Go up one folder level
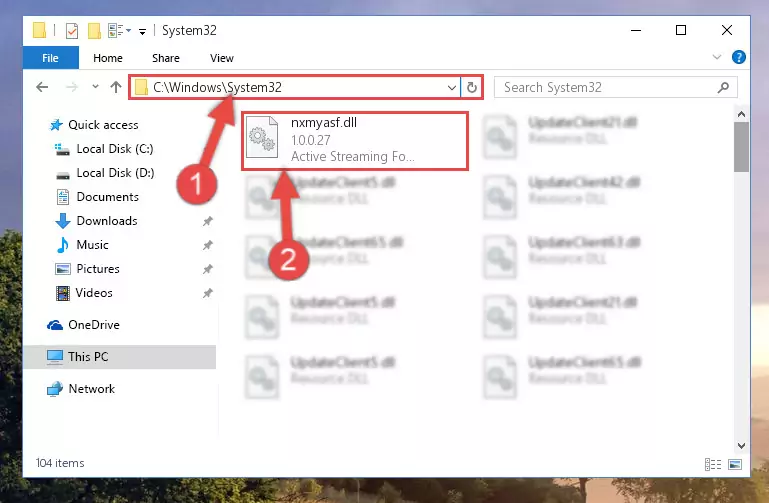 coord(116,87)
